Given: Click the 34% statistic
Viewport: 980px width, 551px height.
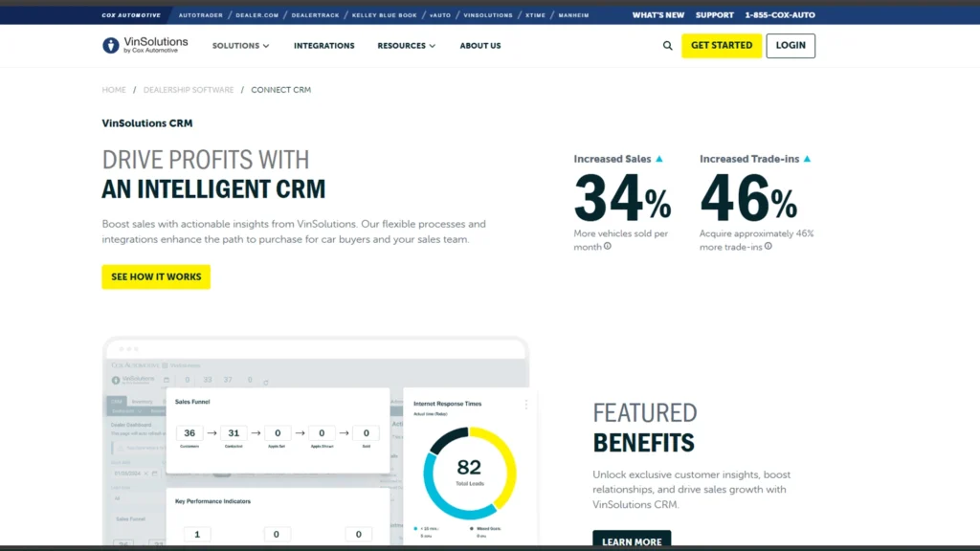Looking at the screenshot, I should (622, 198).
